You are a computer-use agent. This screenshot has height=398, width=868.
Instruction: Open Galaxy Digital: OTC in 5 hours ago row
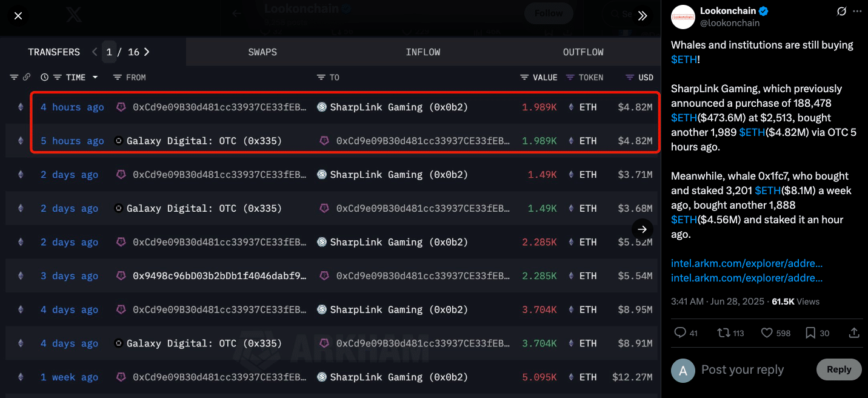(204, 141)
